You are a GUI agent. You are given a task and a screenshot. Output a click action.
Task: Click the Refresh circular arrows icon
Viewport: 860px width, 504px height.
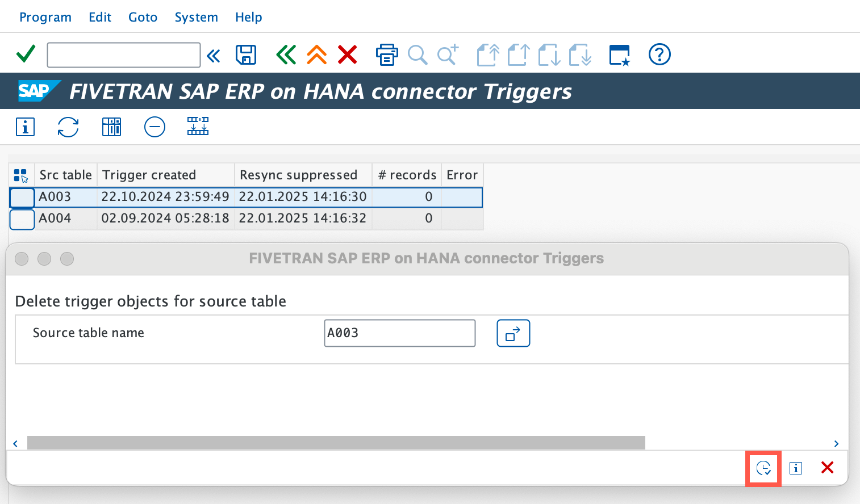(68, 127)
